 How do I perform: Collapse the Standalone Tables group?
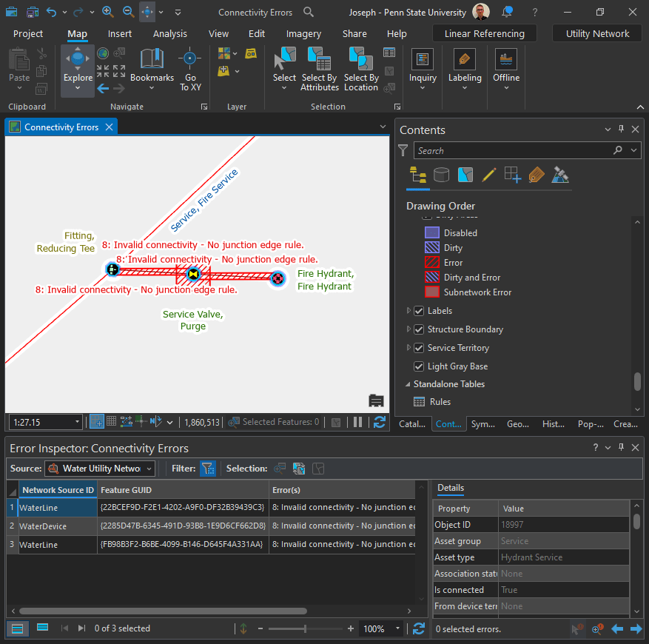coord(407,384)
